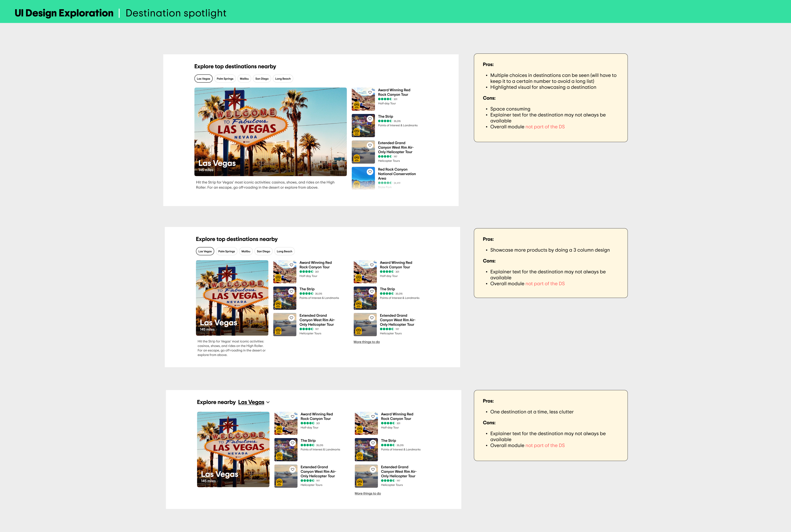Click underlined Las Vegas text in Explore nearby
Screen dimensions: 791x532
(x=251, y=402)
